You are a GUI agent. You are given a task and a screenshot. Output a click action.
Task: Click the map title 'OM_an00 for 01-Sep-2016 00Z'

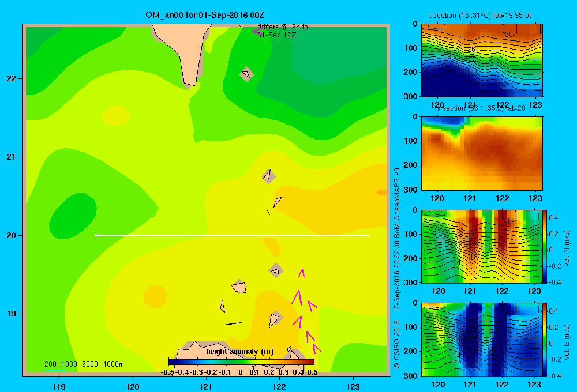(205, 15)
